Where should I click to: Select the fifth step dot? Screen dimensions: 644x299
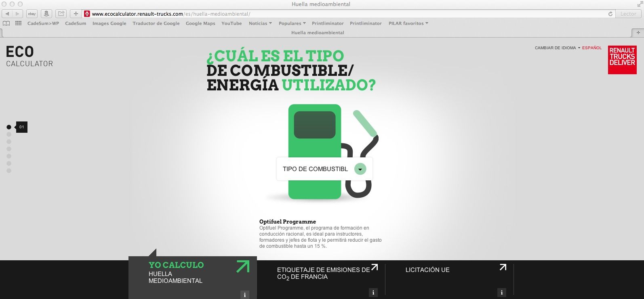(x=9, y=156)
